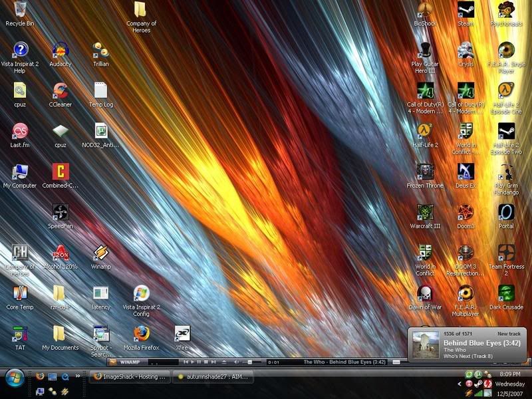Click the album art in track notification

click(426, 345)
